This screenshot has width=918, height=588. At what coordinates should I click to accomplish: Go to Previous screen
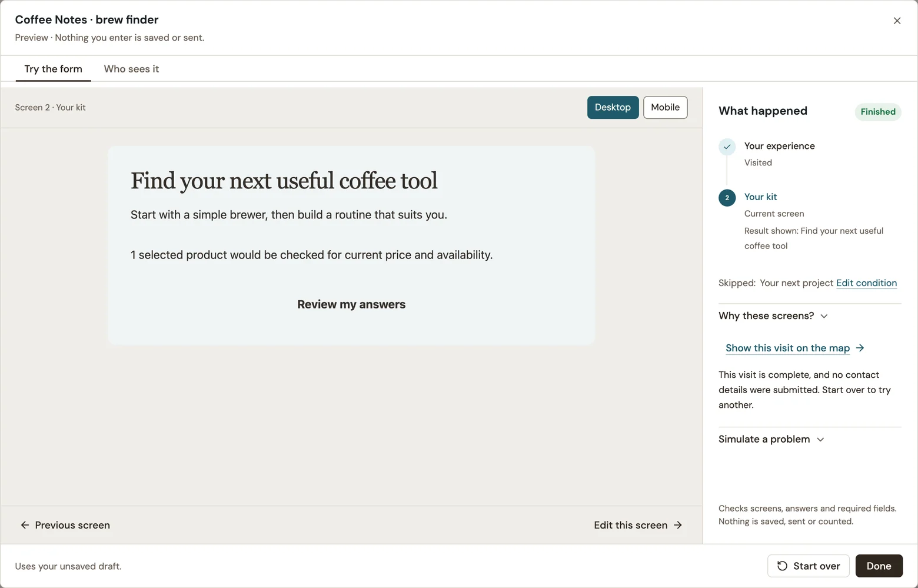coord(65,525)
